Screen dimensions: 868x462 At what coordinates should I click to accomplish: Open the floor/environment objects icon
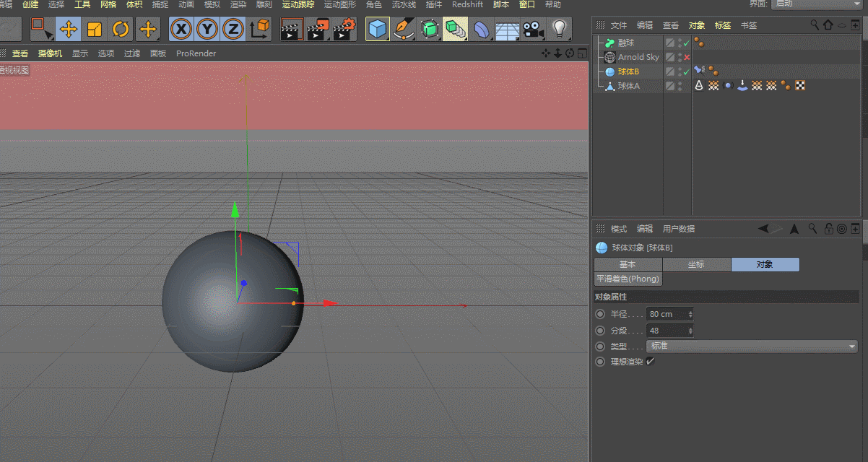[508, 29]
